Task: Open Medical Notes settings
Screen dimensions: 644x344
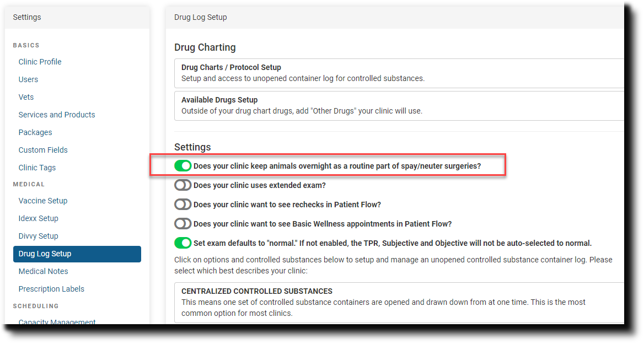Action: click(x=43, y=271)
